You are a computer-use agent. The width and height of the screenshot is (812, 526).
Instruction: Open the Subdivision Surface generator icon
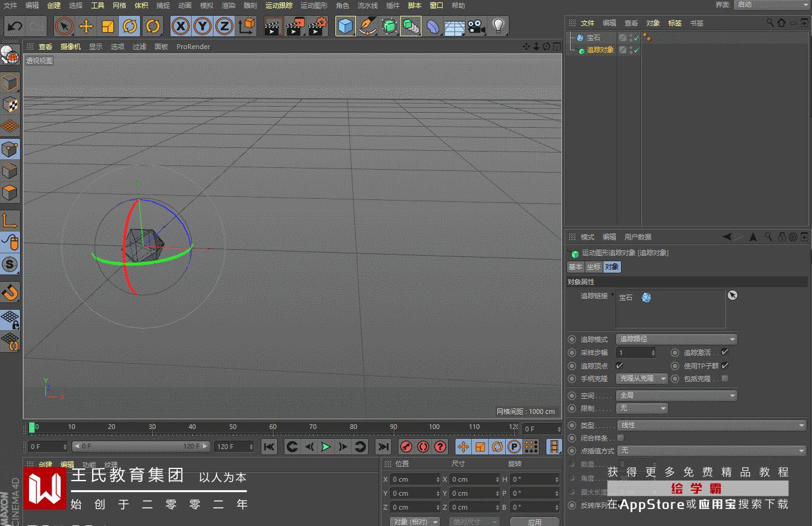pyautogui.click(x=389, y=26)
